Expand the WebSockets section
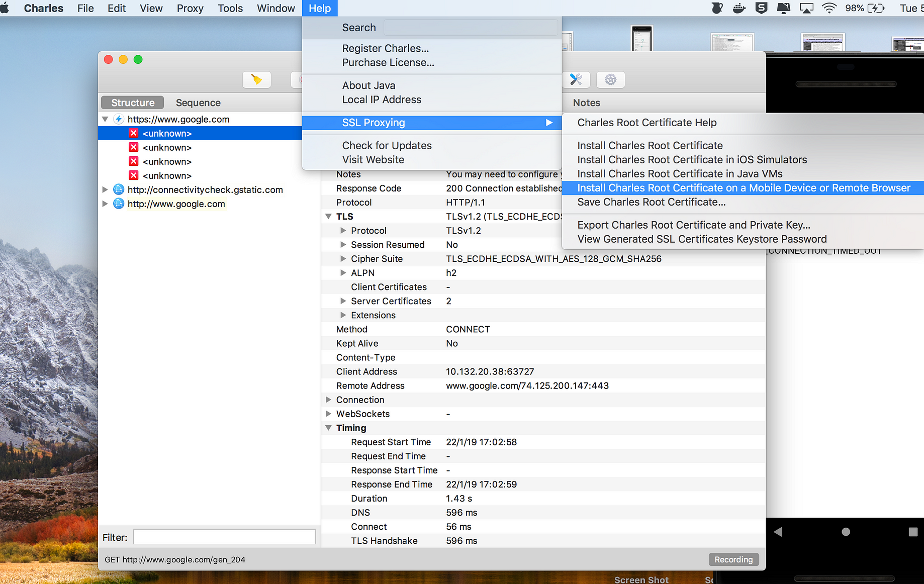Screen dimensions: 924x584 [x=328, y=414]
